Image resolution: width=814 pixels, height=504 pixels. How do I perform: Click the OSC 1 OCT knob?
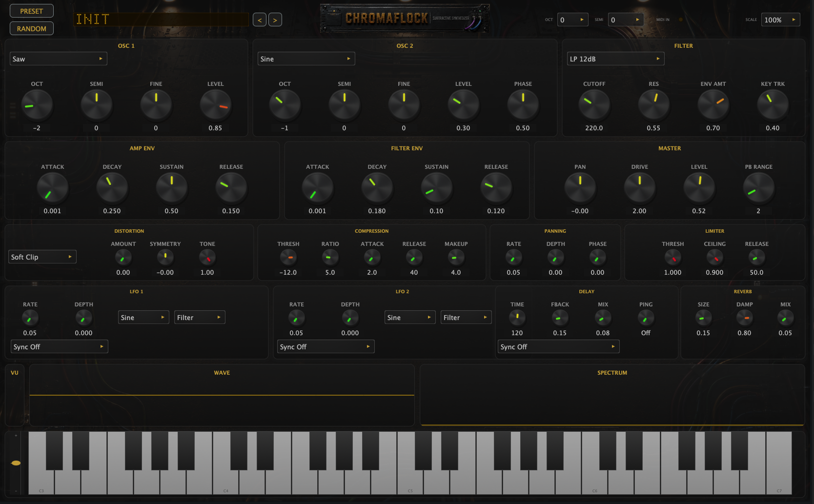coord(37,105)
